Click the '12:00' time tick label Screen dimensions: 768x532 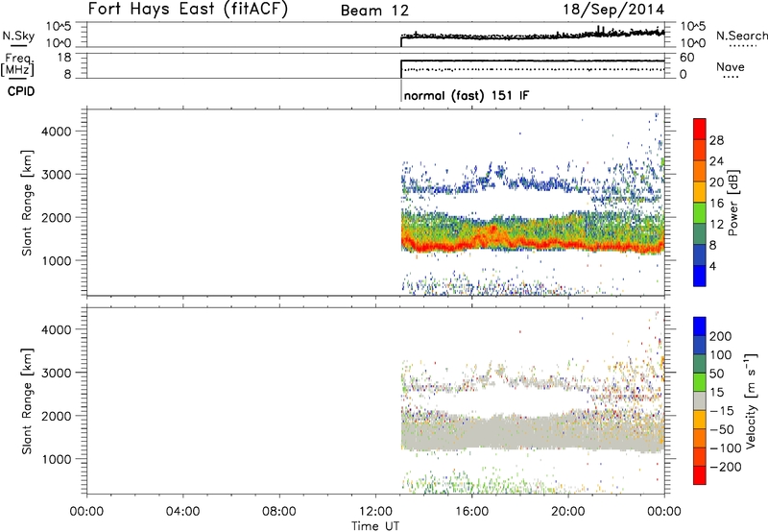tap(375, 512)
